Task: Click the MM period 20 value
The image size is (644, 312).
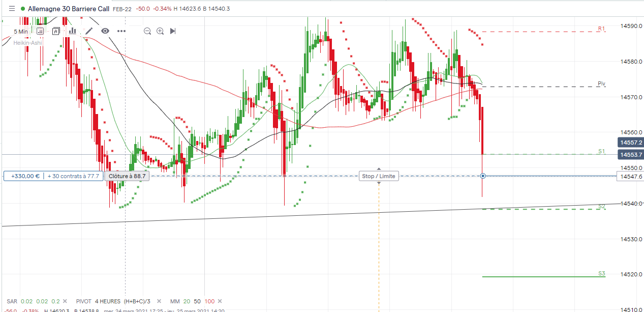Action: (x=187, y=301)
